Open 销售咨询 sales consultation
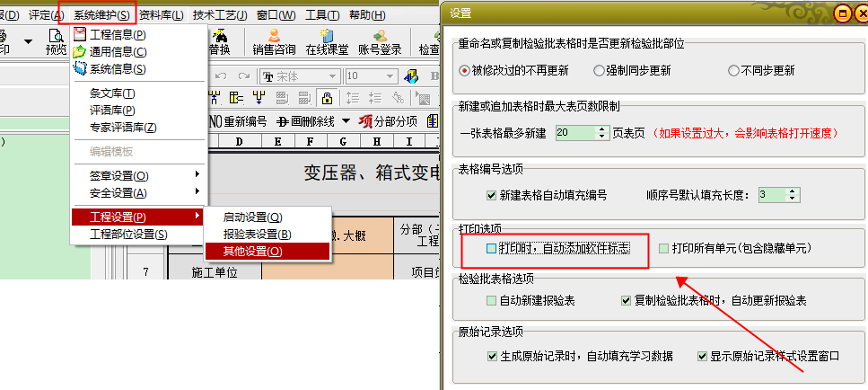This screenshot has height=390, width=868. tap(274, 41)
